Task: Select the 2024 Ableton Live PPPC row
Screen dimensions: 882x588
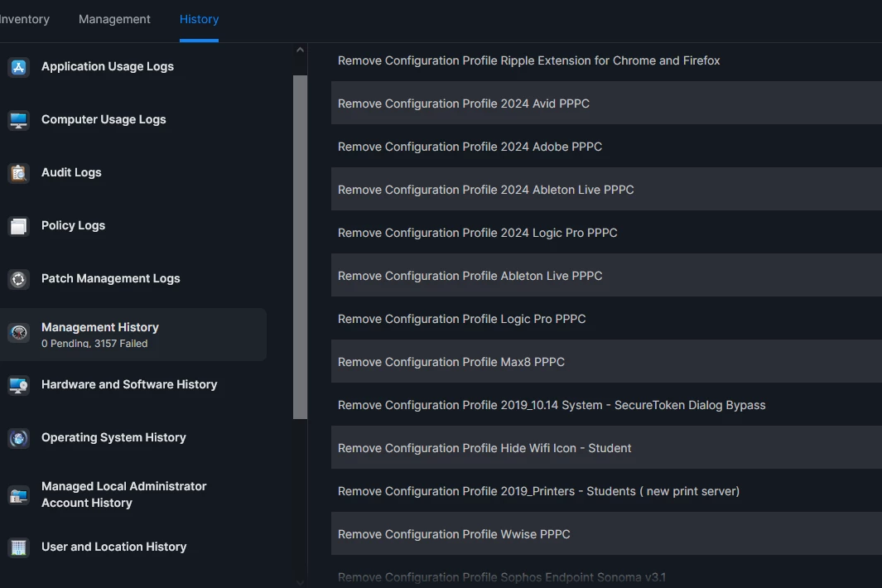Action: pos(606,190)
